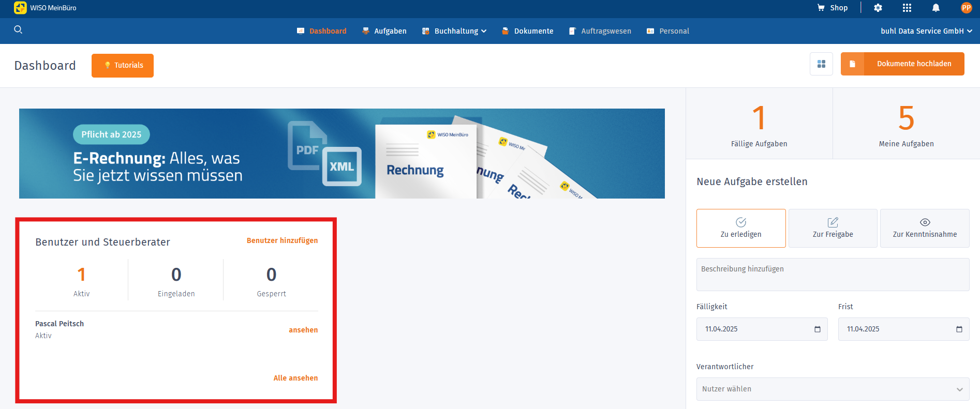Click the document icon on upload button
The image size is (980, 409).
852,64
